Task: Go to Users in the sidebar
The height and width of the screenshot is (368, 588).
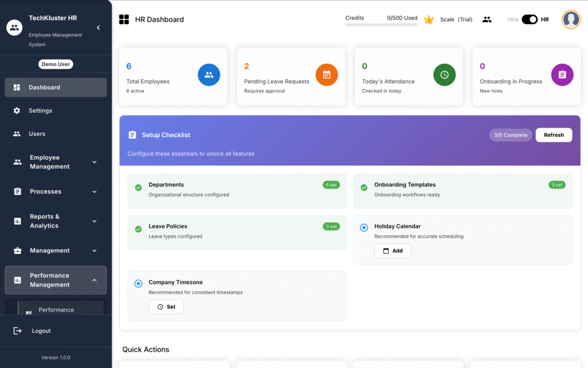Action: (37, 134)
